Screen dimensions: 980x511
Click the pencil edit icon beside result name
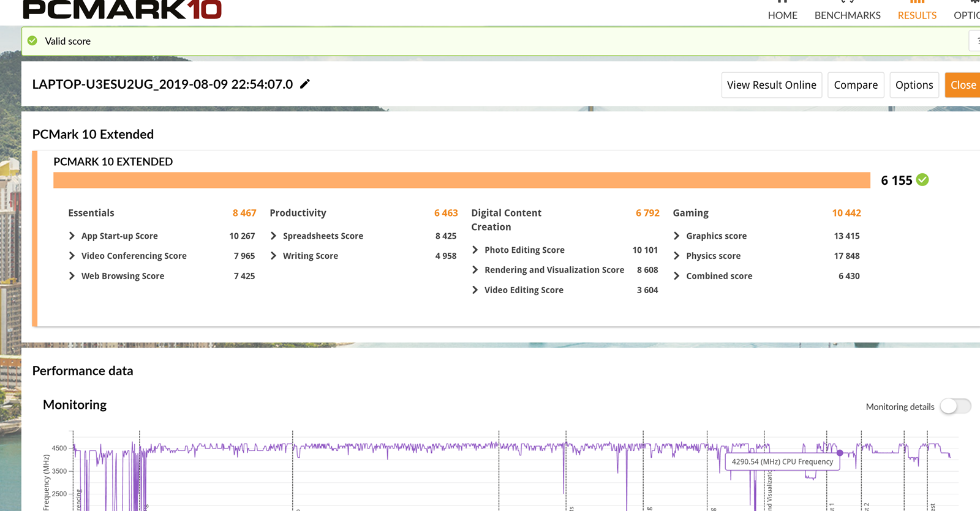(x=305, y=84)
